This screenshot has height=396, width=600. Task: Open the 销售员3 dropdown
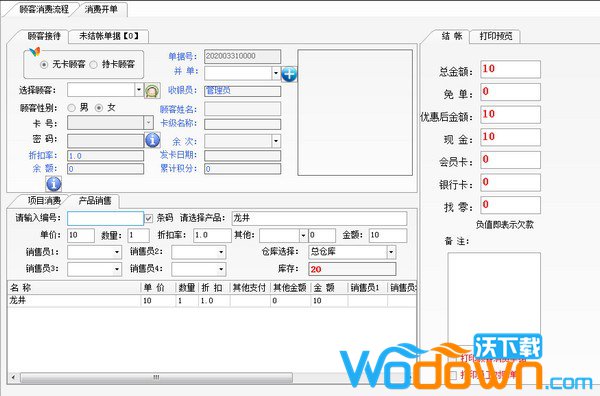(x=117, y=269)
